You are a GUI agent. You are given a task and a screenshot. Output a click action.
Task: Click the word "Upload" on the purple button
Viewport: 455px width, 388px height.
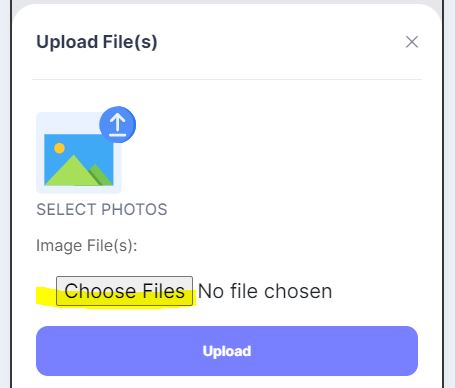(227, 351)
